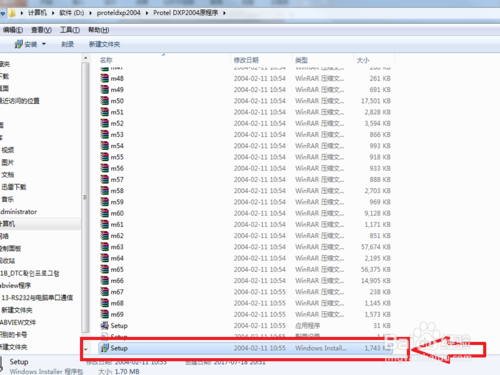This screenshot has height=375, width=500.
Task: Open the 编辑(E) menu
Action: click(x=13, y=30)
